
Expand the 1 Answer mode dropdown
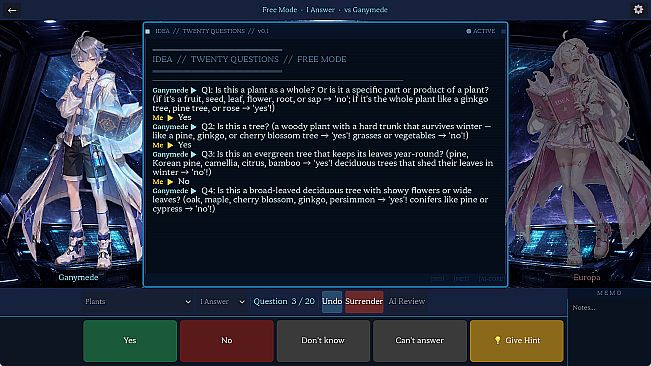[222, 302]
